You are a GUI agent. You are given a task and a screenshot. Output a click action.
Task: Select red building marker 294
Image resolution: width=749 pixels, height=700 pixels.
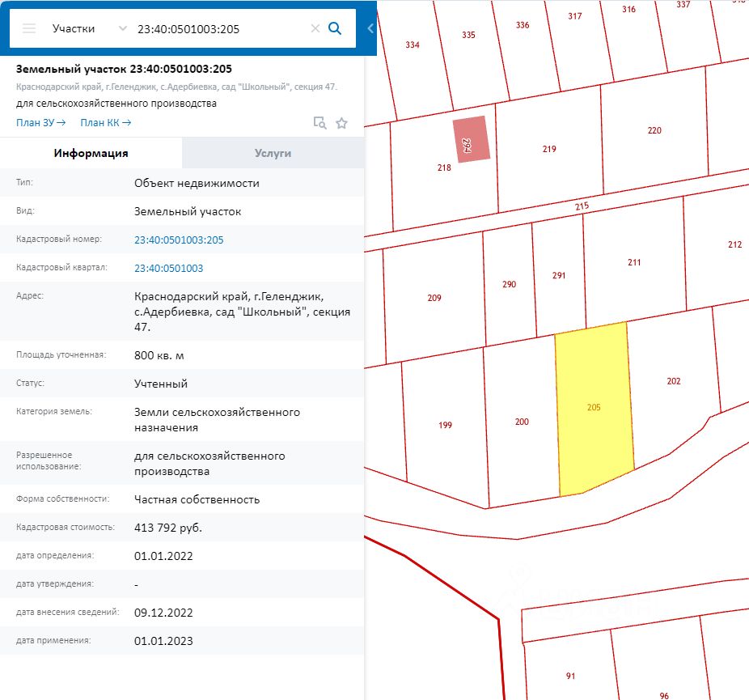tap(472, 139)
